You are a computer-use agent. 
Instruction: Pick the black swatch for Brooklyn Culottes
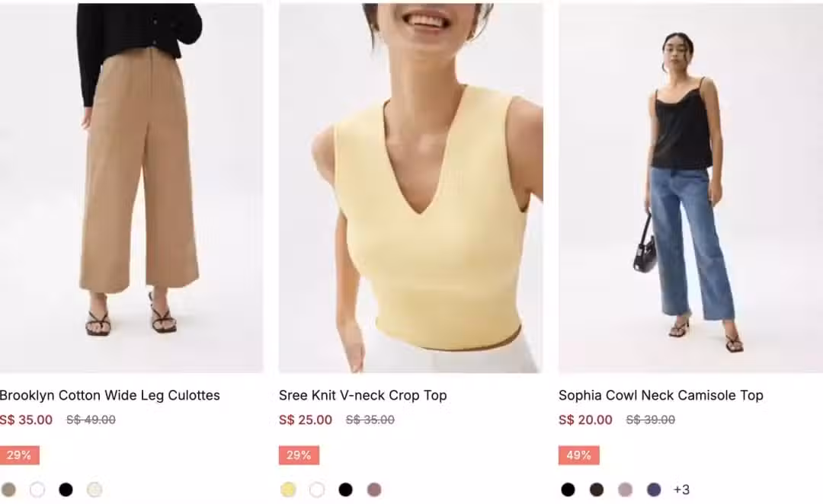pyautogui.click(x=66, y=490)
